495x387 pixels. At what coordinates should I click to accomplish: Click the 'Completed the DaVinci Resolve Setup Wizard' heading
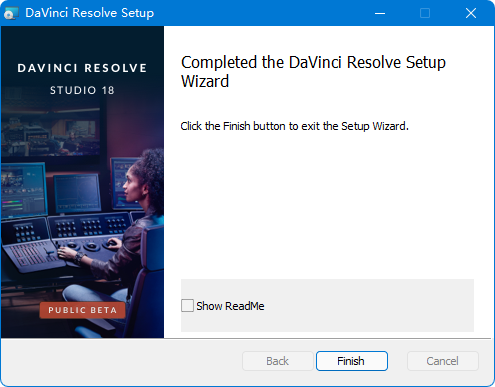[313, 72]
